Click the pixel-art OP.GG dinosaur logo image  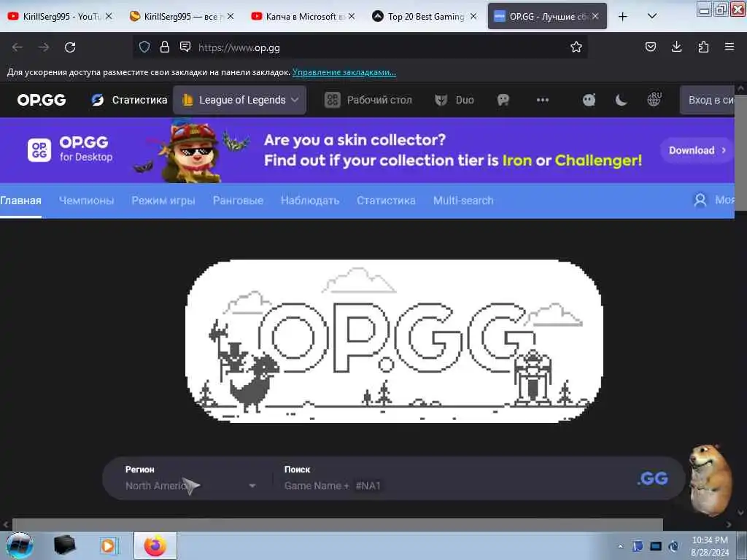coord(394,341)
